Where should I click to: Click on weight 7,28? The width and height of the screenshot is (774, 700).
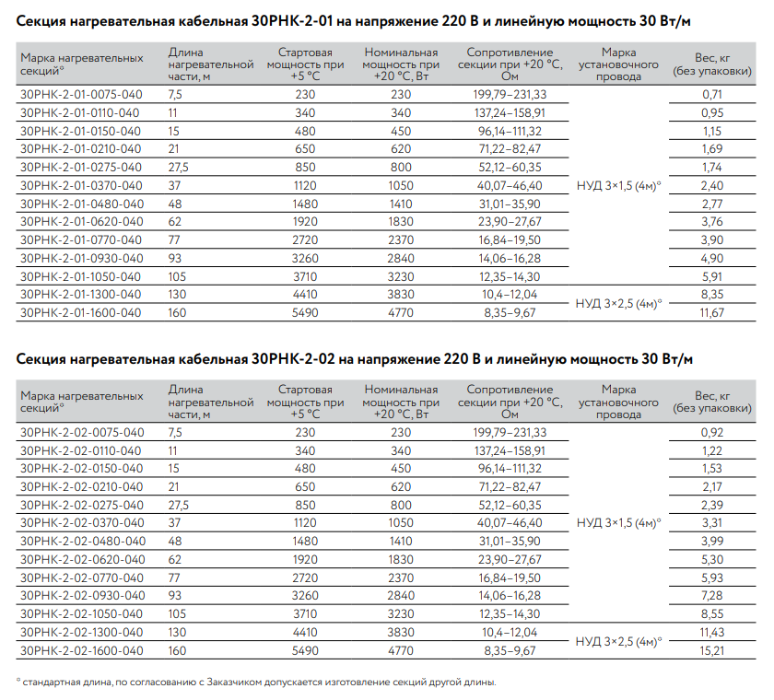712,596
